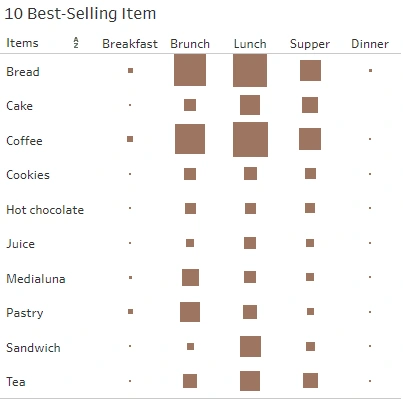Select the Dinner column header
The height and width of the screenshot is (399, 403).
(370, 44)
